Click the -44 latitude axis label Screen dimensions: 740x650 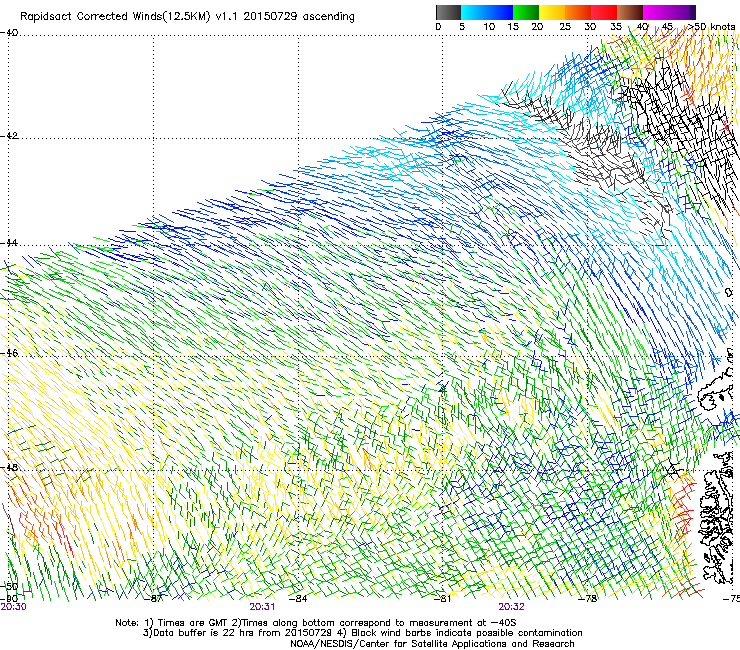pyautogui.click(x=9, y=243)
